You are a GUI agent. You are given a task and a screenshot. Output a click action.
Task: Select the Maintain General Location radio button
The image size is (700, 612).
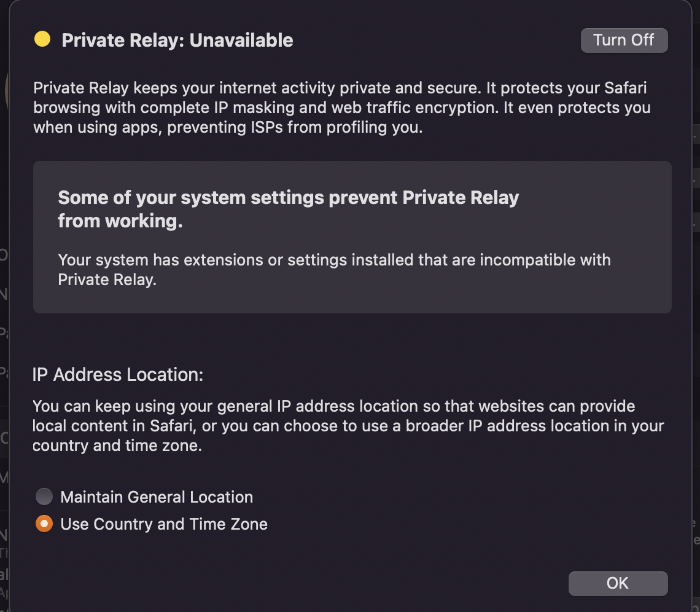[x=44, y=496]
